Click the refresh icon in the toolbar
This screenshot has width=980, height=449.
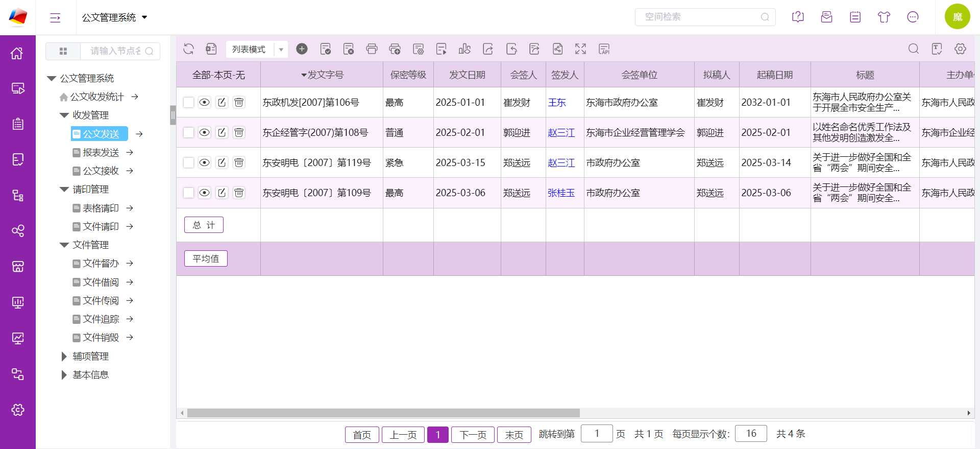point(189,49)
